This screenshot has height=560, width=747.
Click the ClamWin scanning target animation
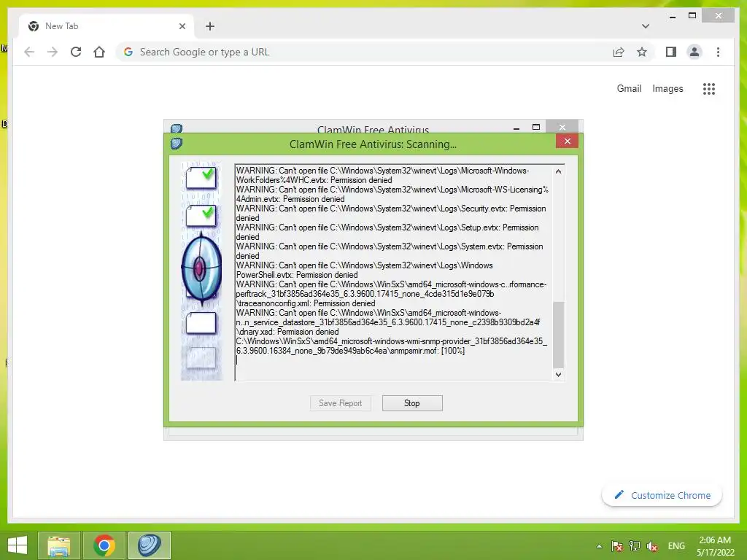pyautogui.click(x=201, y=269)
